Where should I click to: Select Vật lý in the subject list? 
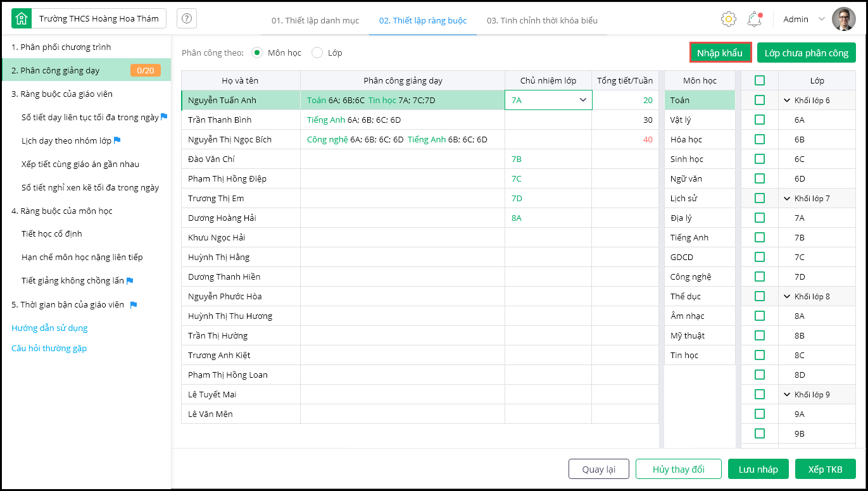pyautogui.click(x=682, y=120)
